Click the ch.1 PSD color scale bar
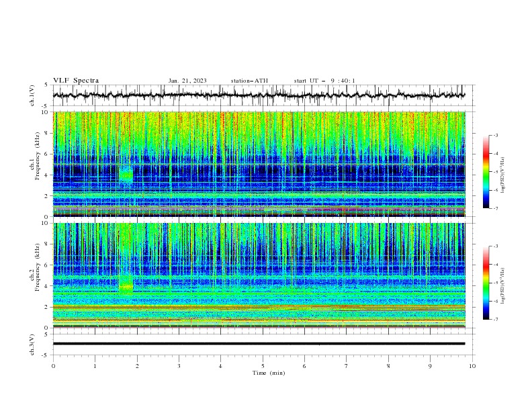Image resolution: width=532 pixels, height=411 pixels. coord(486,172)
